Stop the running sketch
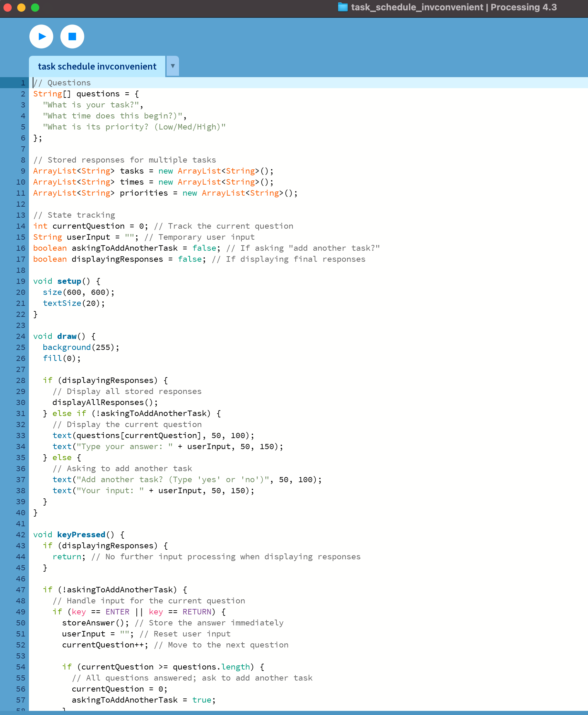Screen dimensions: 588x715 (72, 37)
